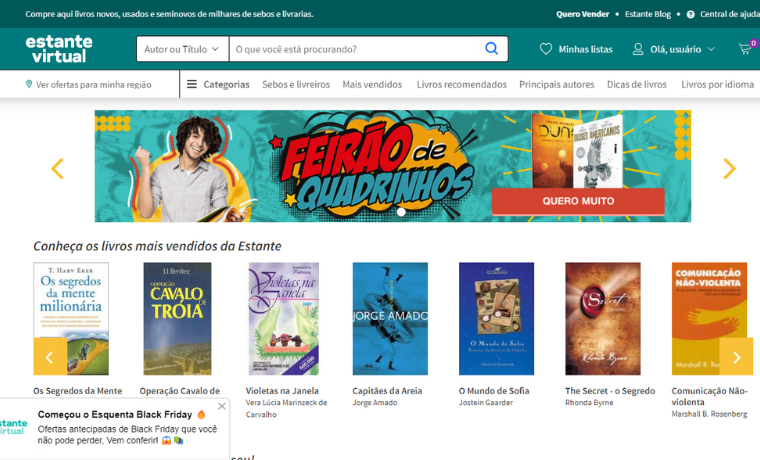Select the banner carousel dot indicator
The image size is (760, 460).
401,211
